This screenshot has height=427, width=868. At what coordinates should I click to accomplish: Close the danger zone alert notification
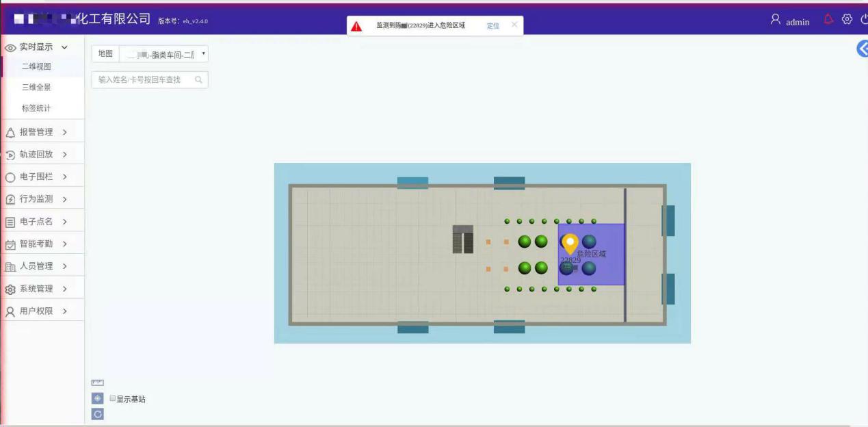pos(514,25)
